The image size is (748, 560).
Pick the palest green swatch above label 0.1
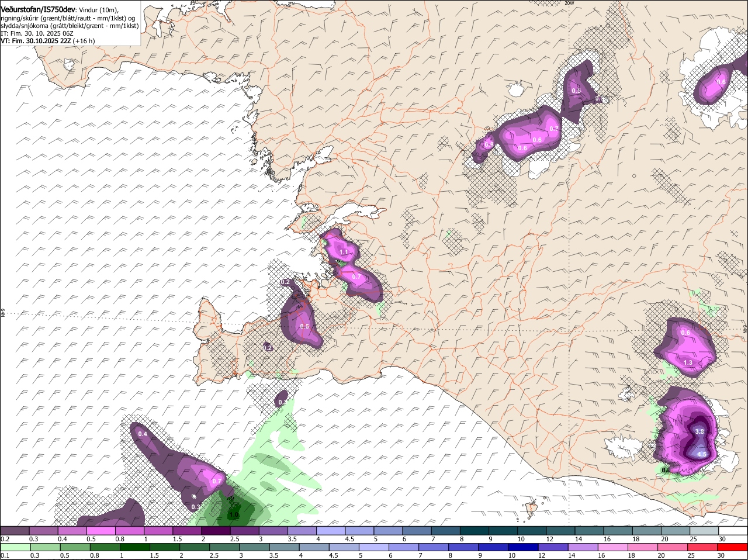coord(15,547)
